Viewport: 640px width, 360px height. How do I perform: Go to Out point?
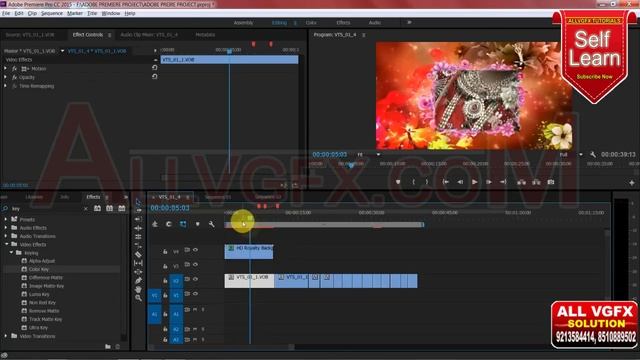click(x=503, y=182)
